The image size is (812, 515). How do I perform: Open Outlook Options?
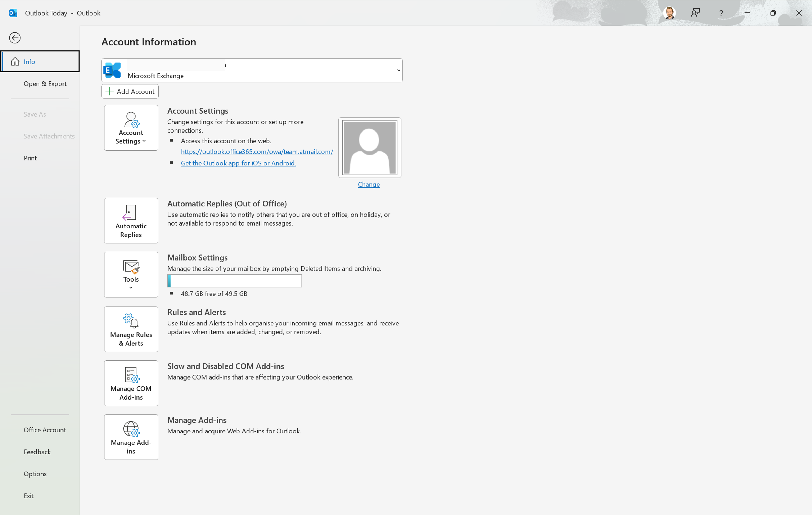40,474
